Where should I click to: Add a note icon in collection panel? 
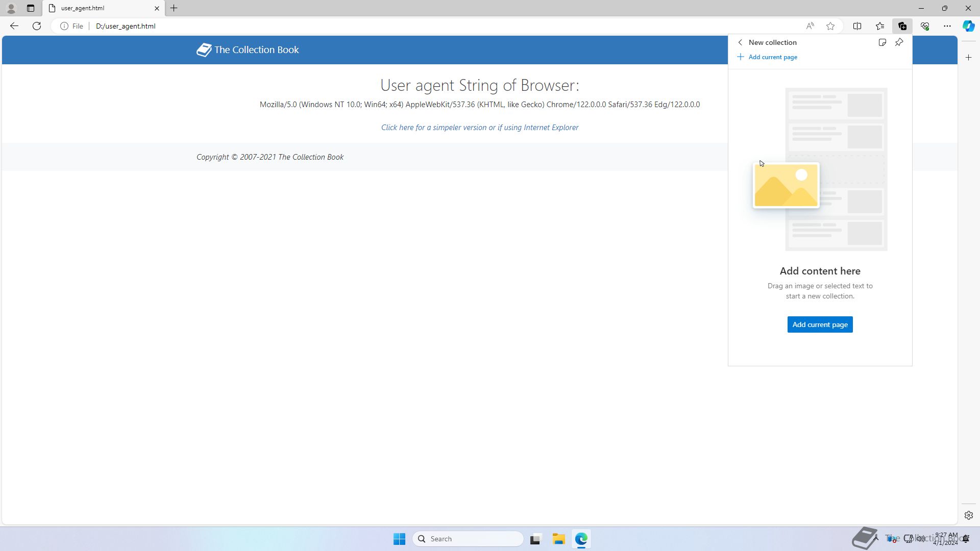tap(882, 42)
